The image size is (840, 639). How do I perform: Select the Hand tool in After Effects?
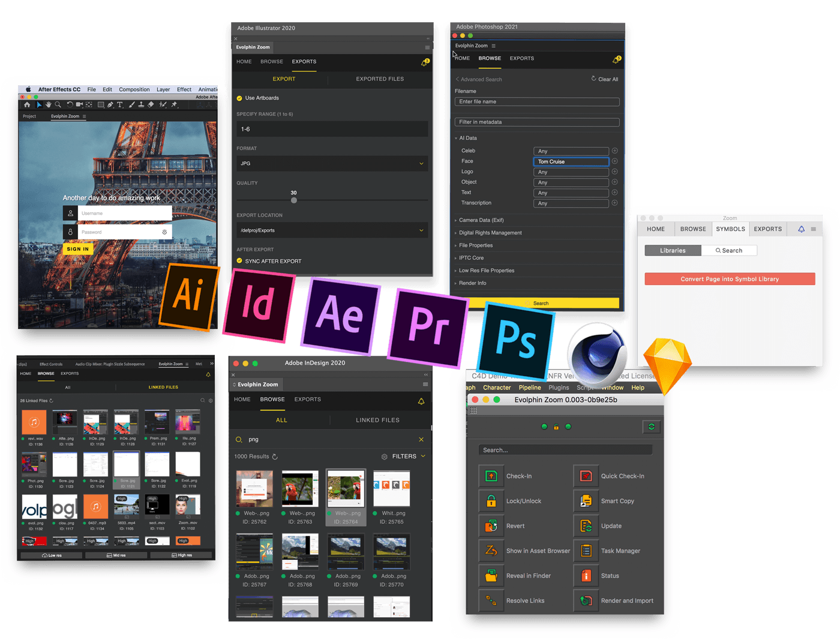(x=49, y=105)
